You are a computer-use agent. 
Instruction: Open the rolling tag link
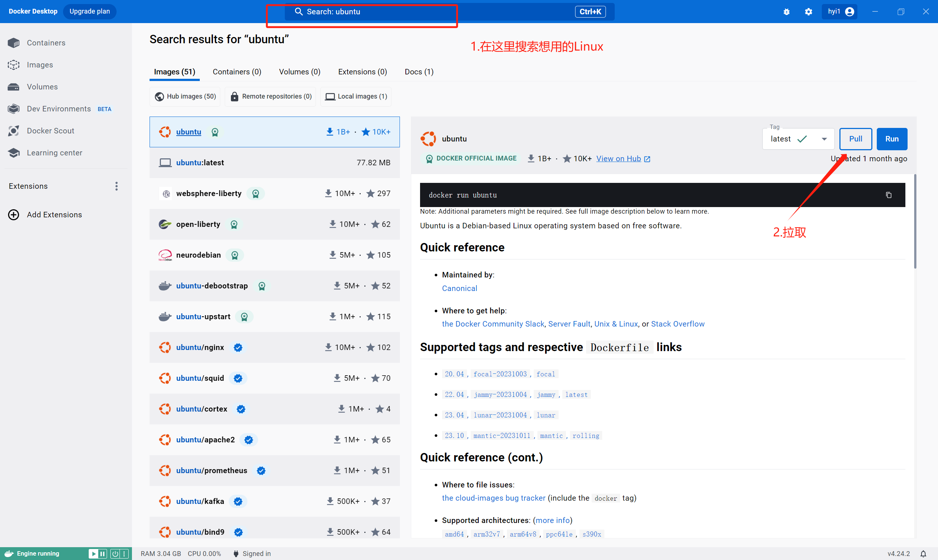pyautogui.click(x=586, y=436)
